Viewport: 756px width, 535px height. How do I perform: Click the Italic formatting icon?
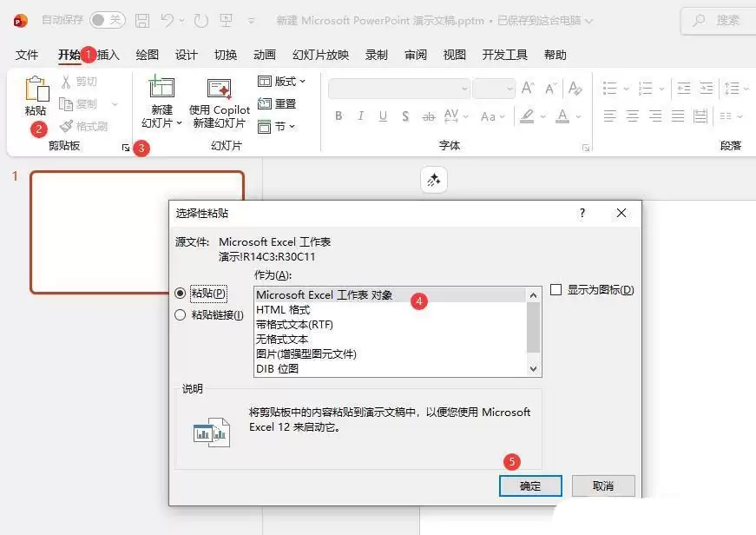(361, 116)
